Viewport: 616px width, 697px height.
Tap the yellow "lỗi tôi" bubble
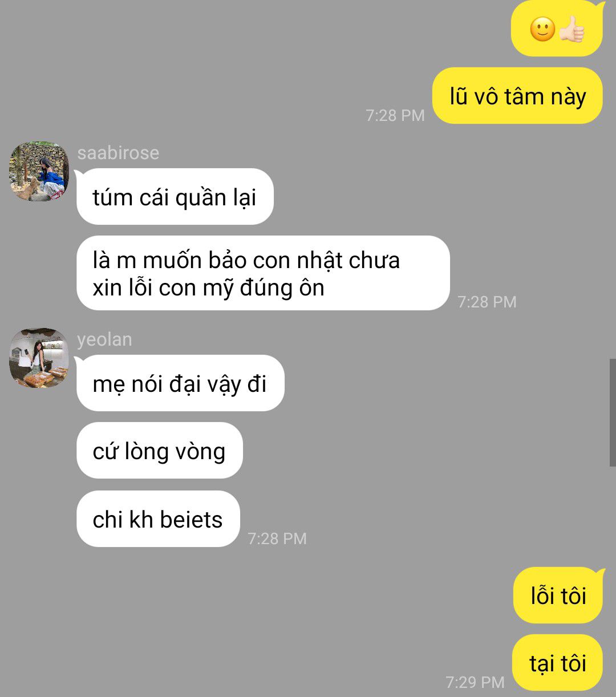click(x=558, y=595)
